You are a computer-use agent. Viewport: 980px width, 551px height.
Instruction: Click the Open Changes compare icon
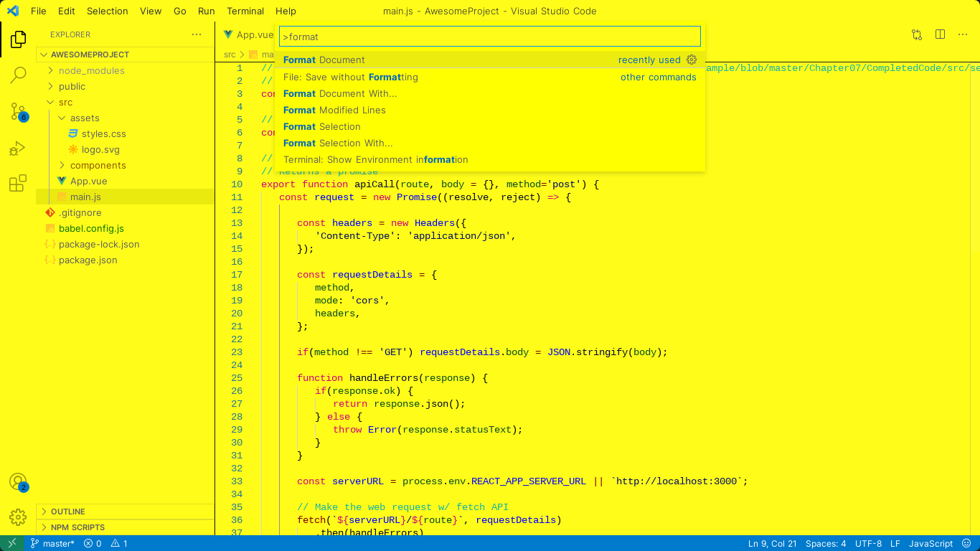point(917,34)
